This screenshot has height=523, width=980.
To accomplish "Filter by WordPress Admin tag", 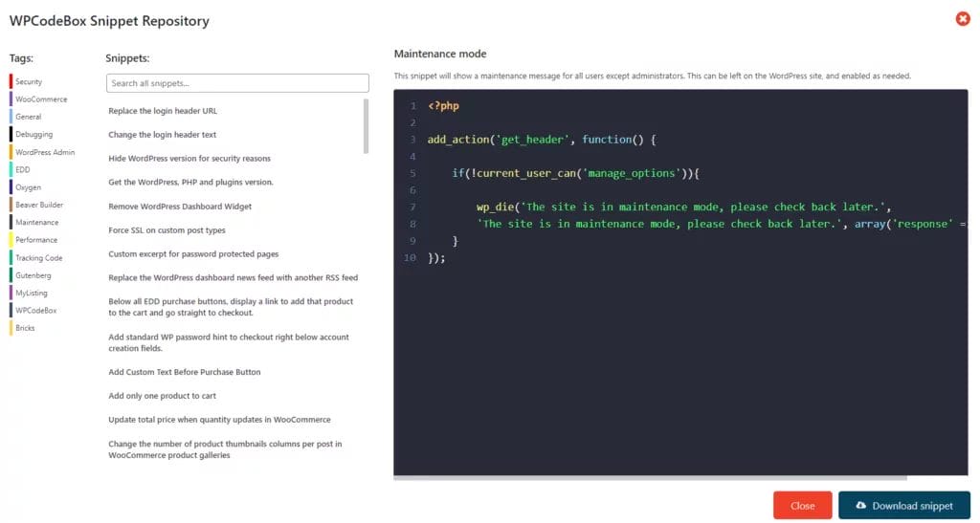I will click(x=45, y=152).
